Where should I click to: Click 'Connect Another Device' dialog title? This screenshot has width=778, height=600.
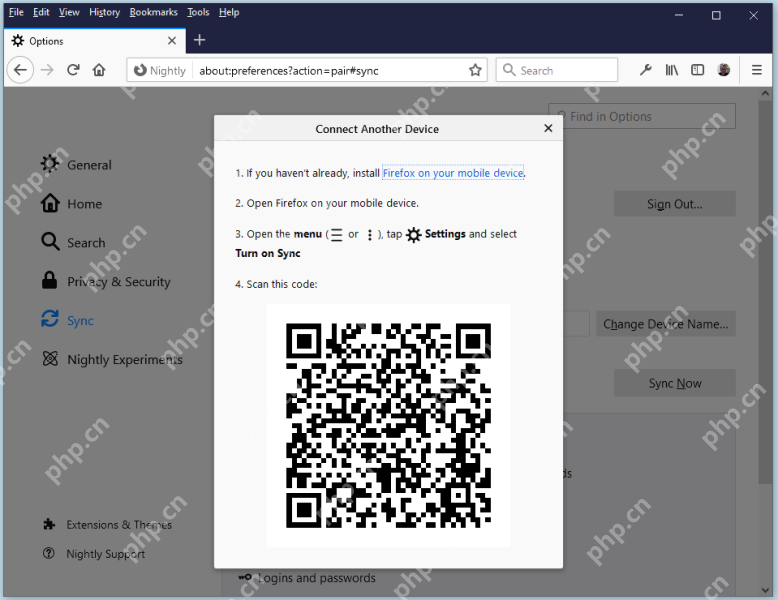(x=377, y=129)
